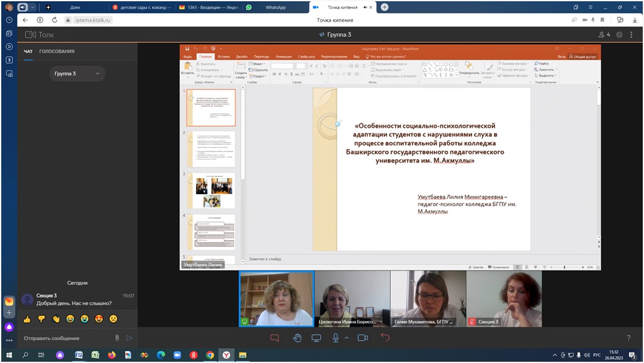Leave the meeting with the red arrow icon
Viewport: 644px width, 363px height.
385,338
